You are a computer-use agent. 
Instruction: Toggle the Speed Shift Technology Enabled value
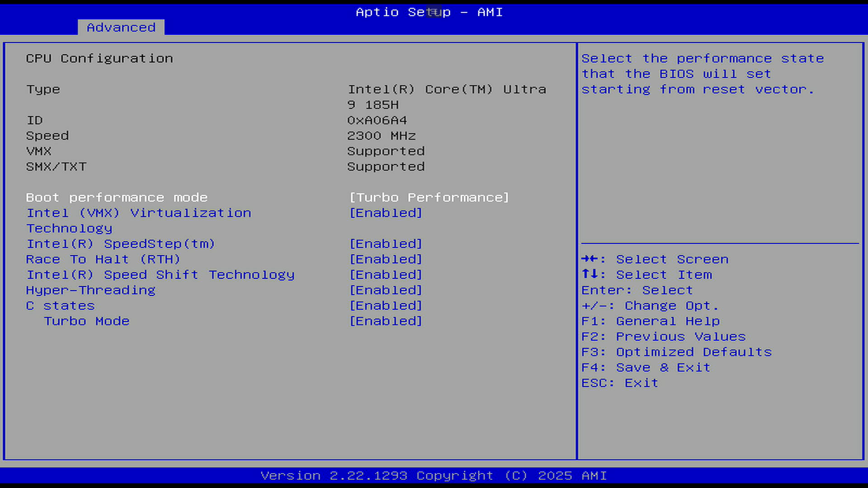(386, 275)
